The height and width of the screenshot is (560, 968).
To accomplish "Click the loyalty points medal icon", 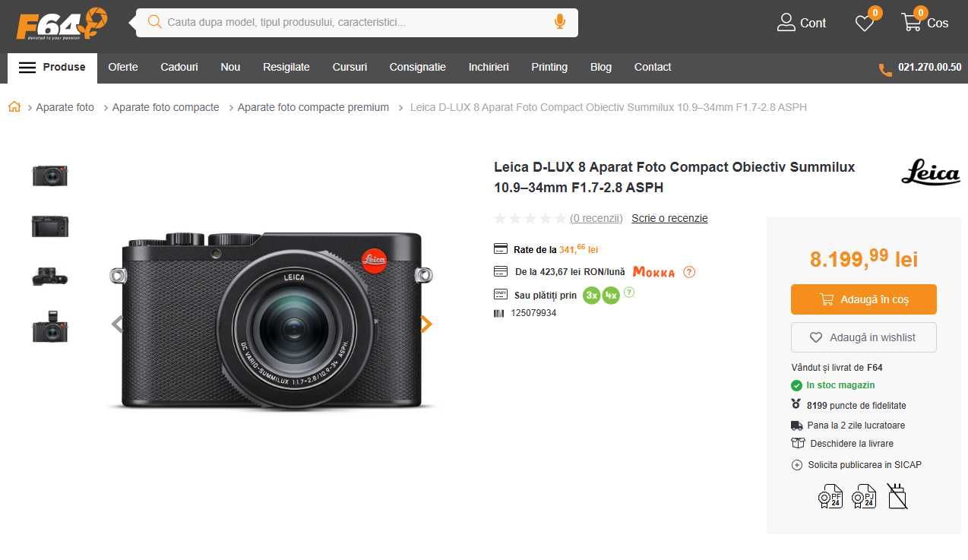I will [x=796, y=405].
